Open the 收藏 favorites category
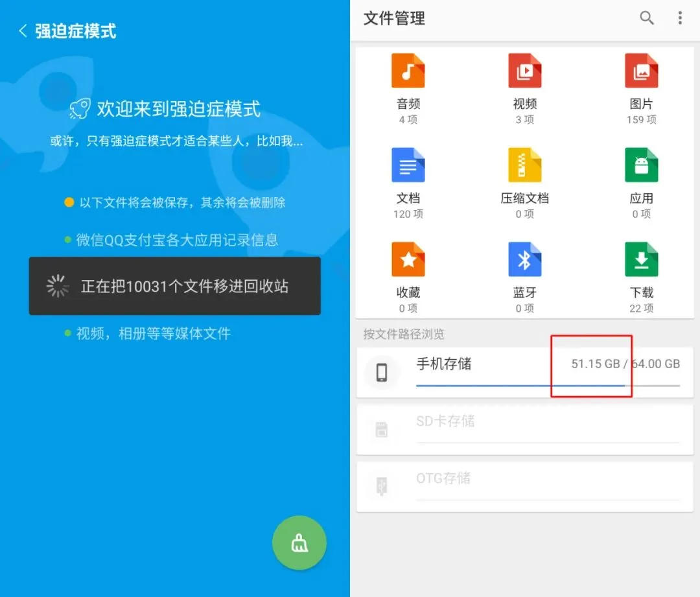Viewport: 700px width, 597px height. pyautogui.click(x=408, y=277)
